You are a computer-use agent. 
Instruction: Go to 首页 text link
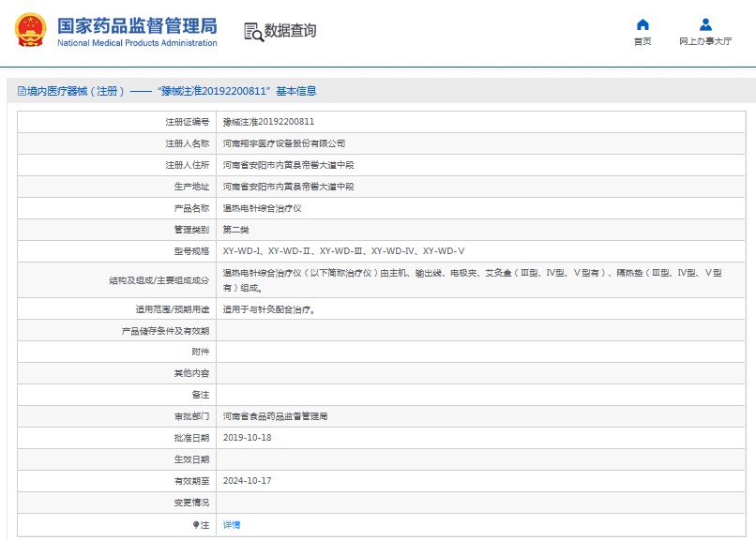point(643,41)
